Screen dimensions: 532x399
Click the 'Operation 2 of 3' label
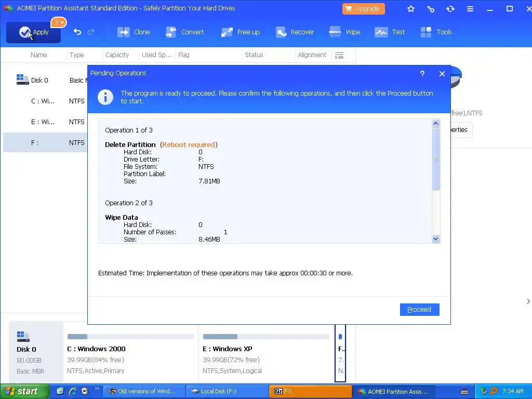(x=129, y=203)
